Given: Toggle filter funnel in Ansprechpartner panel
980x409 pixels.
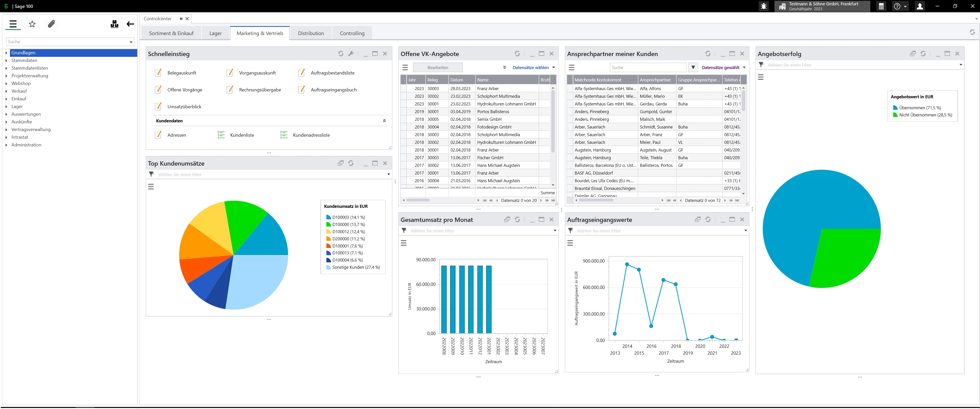Looking at the screenshot, I should click(693, 67).
